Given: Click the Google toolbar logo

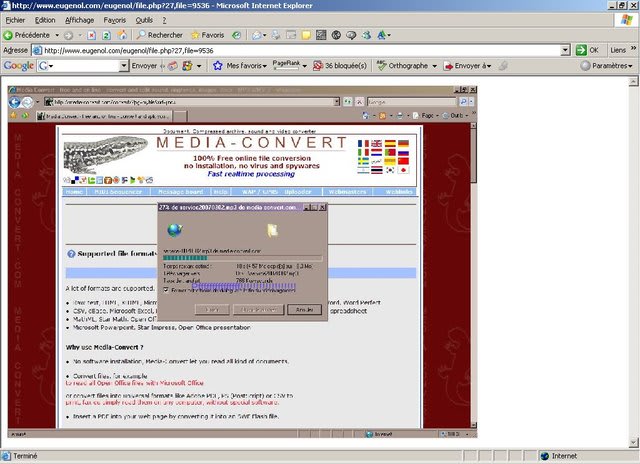Looking at the screenshot, I should click(x=19, y=66).
